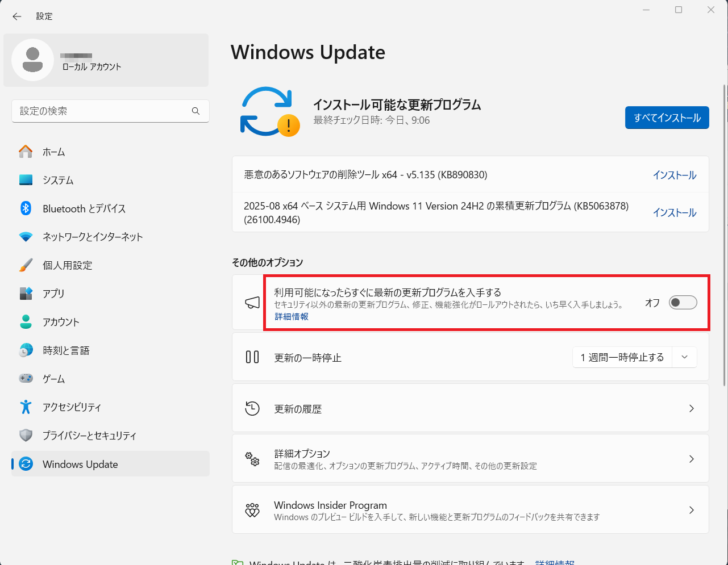Click the Windows Insider Program hearts icon
Screen dimensions: 728x565
coord(252,510)
